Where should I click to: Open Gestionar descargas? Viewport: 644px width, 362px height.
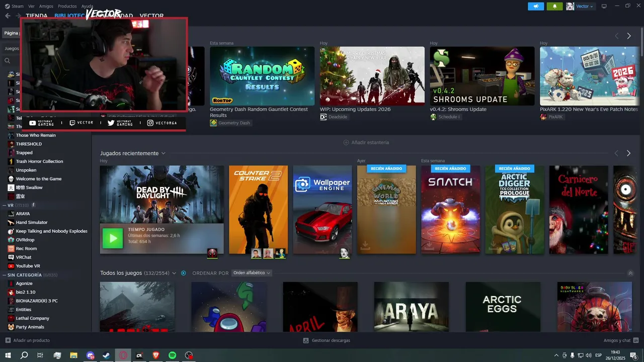(x=327, y=340)
